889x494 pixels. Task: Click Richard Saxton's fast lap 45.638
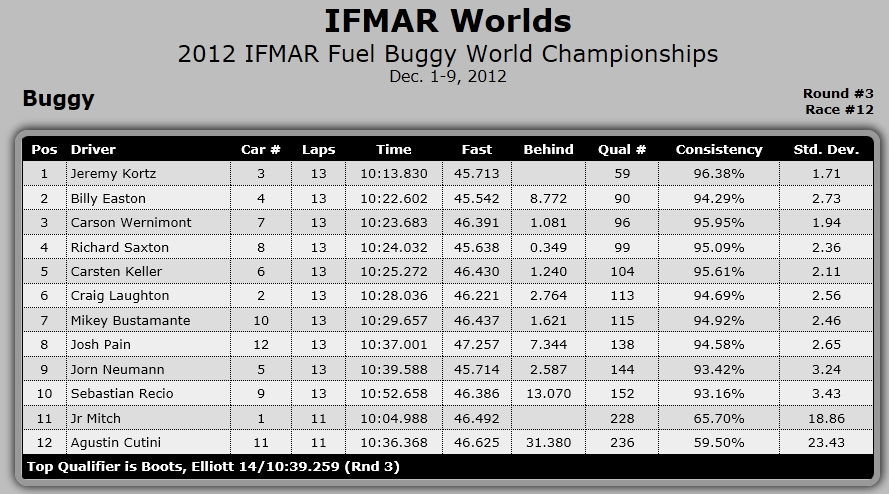[477, 248]
